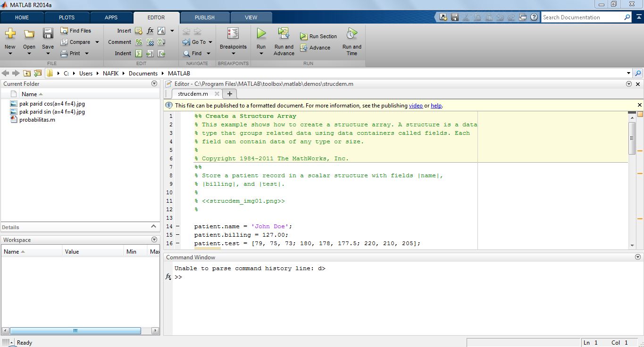Open the Workspace panel actions menu

click(x=154, y=240)
